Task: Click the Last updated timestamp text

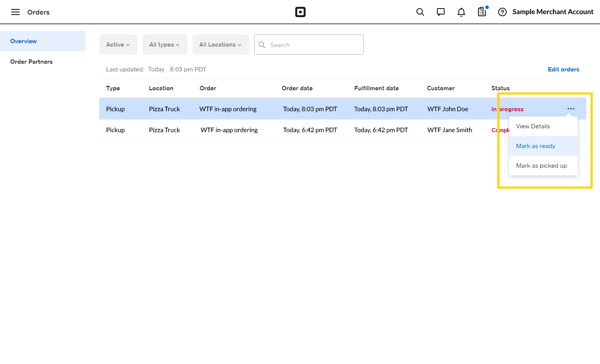Action: (156, 69)
